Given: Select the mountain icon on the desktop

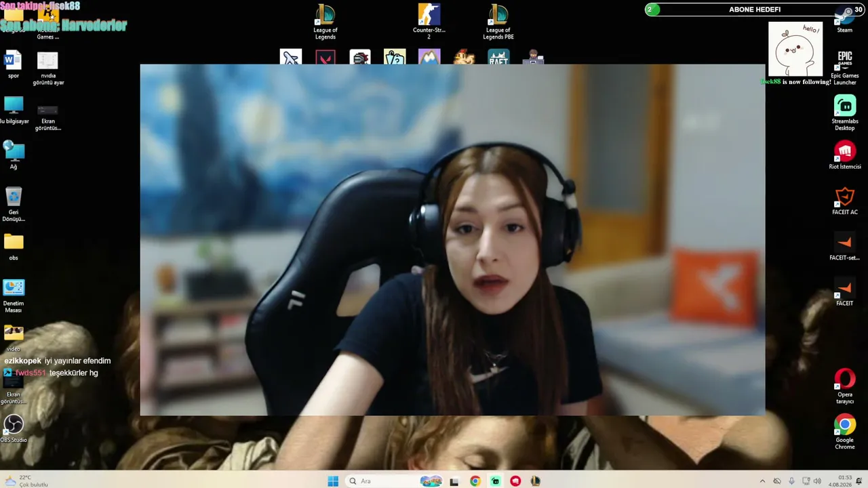Looking at the screenshot, I should pos(429,57).
